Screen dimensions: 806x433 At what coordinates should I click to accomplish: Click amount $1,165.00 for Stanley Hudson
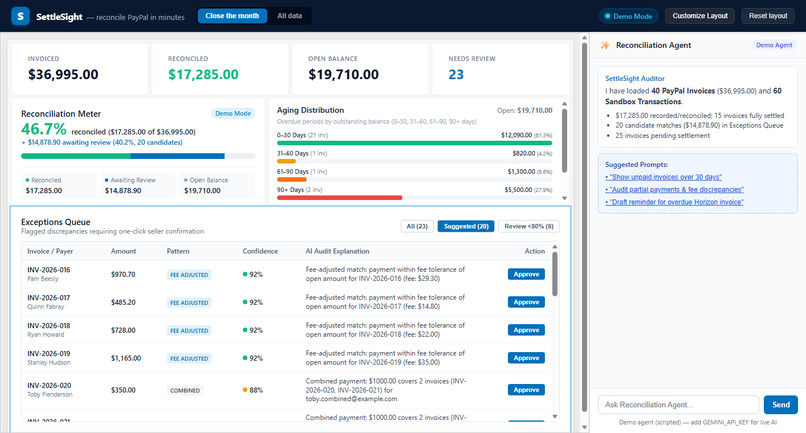[126, 358]
